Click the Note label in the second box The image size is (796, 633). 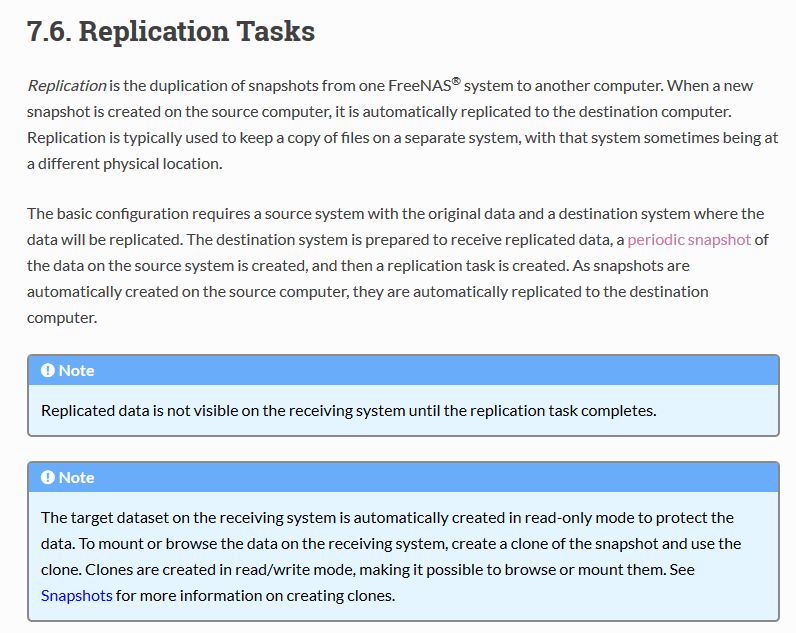coord(77,478)
